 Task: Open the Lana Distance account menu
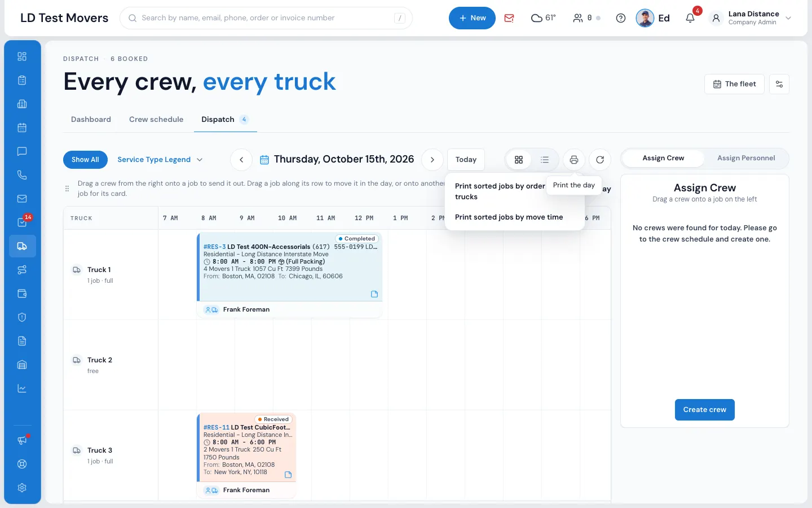[752, 18]
